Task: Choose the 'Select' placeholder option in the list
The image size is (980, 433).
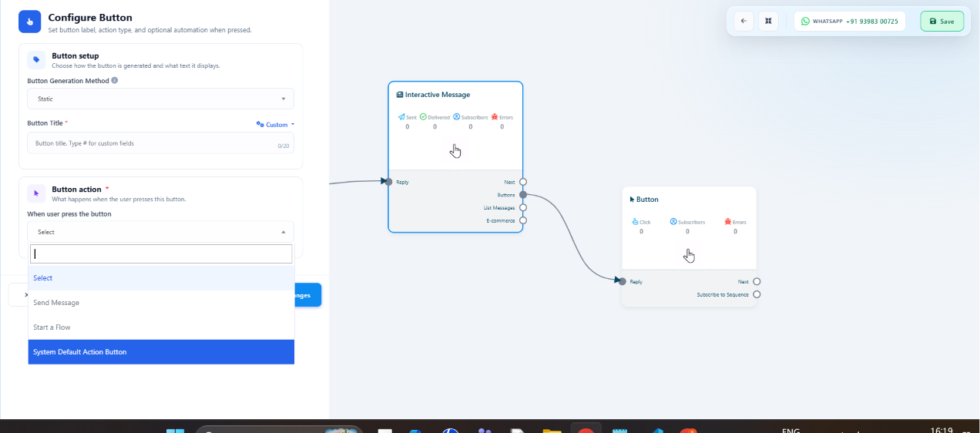Action: coord(161,278)
